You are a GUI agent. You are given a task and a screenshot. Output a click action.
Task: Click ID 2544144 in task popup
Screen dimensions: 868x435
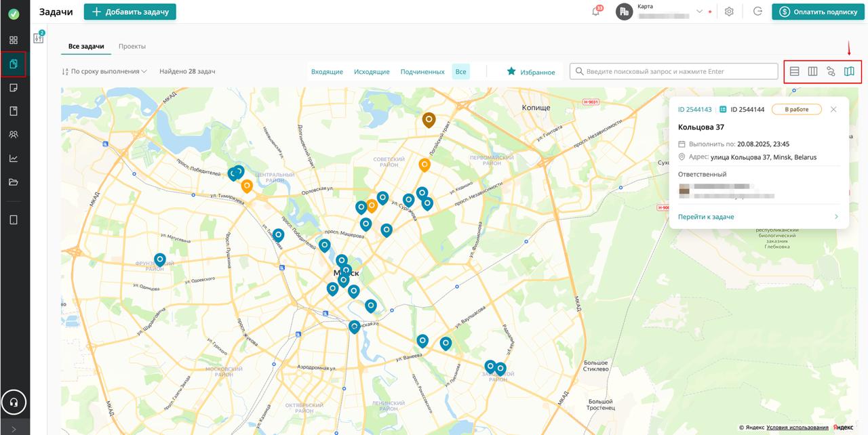[747, 109]
